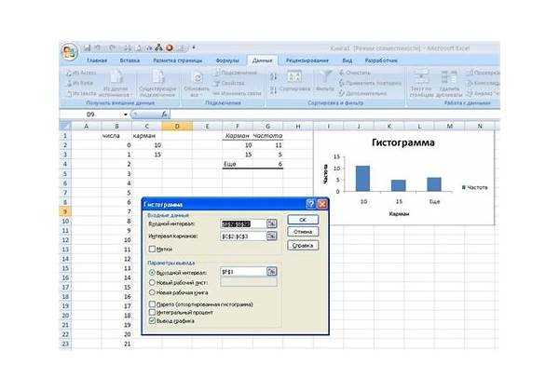Open the round Office button menu
This screenshot has width=559, height=392.
[70, 52]
